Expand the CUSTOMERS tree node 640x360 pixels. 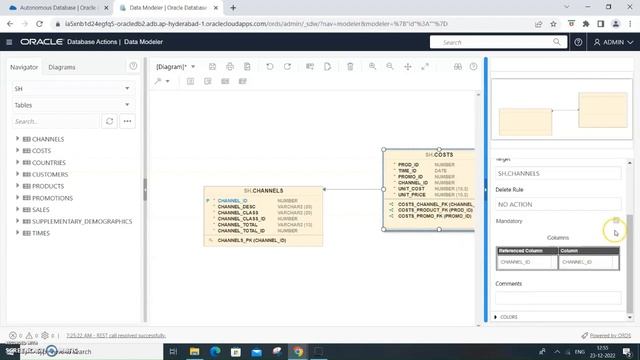point(17,174)
